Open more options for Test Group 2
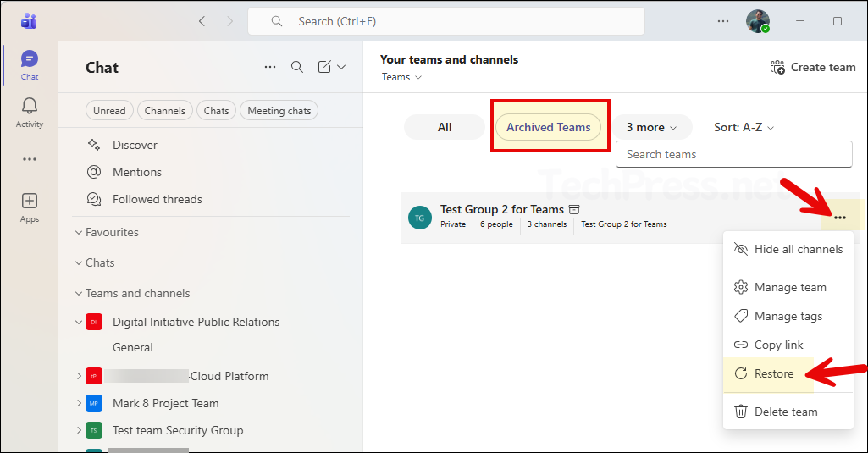The width and height of the screenshot is (868, 453). click(x=840, y=218)
